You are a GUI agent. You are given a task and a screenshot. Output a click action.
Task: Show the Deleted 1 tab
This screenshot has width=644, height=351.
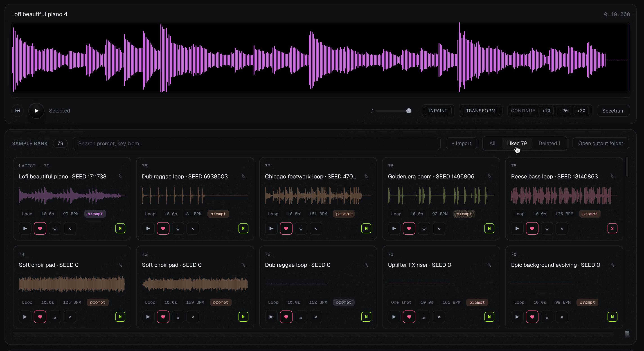pyautogui.click(x=549, y=144)
